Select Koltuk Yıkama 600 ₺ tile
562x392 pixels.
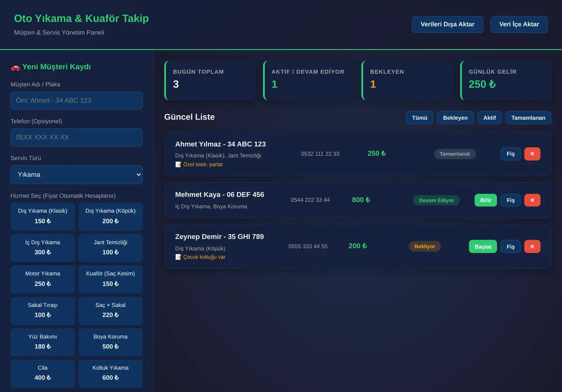pyautogui.click(x=111, y=373)
